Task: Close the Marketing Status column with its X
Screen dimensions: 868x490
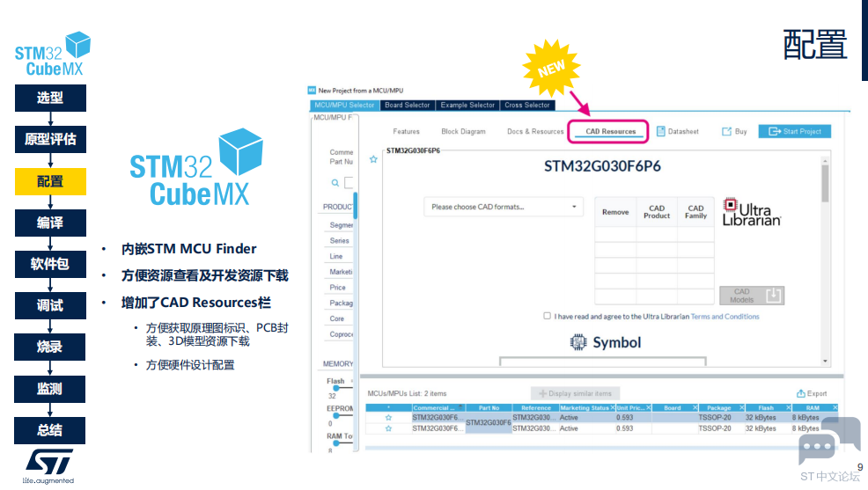Action: tap(612, 407)
